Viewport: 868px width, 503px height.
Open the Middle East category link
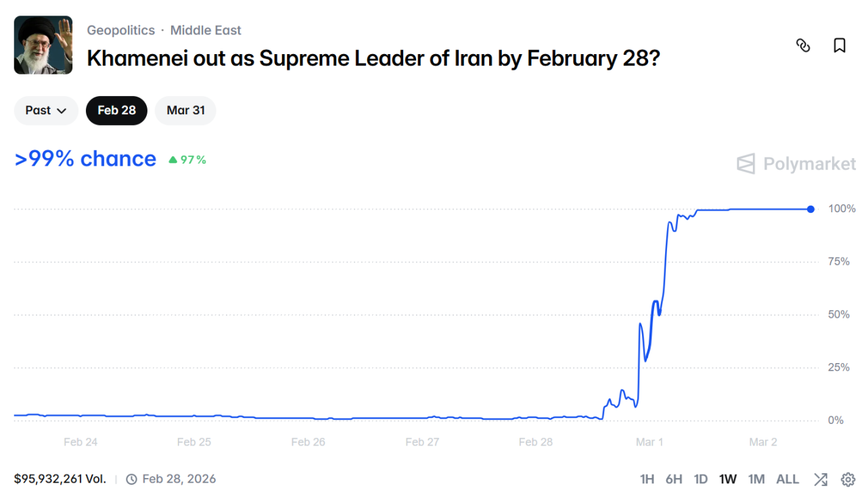coord(206,30)
